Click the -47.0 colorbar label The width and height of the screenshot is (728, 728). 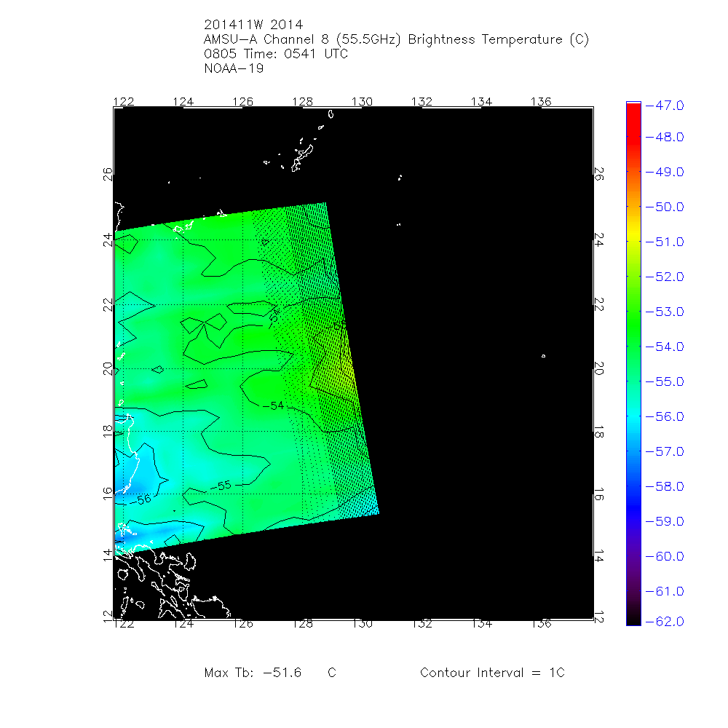tap(665, 106)
